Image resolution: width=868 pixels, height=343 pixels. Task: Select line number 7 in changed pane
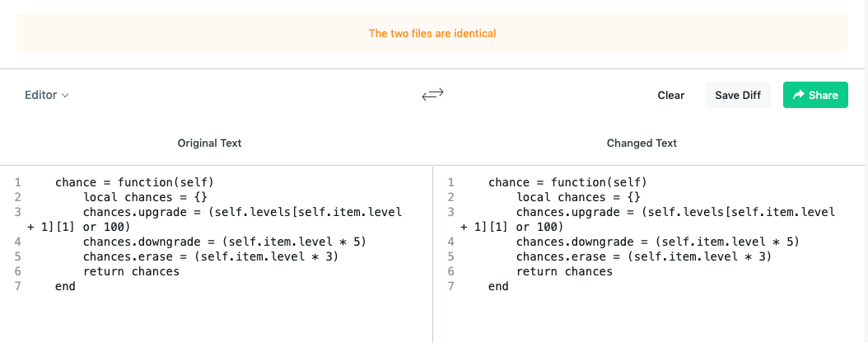450,286
